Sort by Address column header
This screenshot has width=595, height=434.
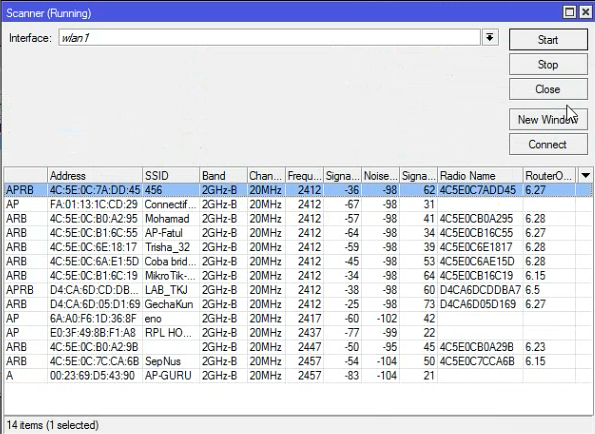tap(95, 176)
